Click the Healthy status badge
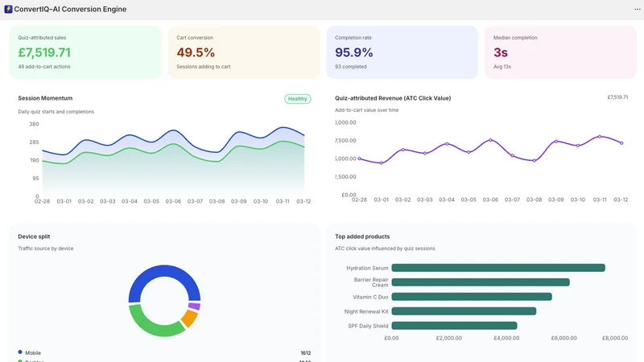This screenshot has width=644, height=362. [297, 99]
